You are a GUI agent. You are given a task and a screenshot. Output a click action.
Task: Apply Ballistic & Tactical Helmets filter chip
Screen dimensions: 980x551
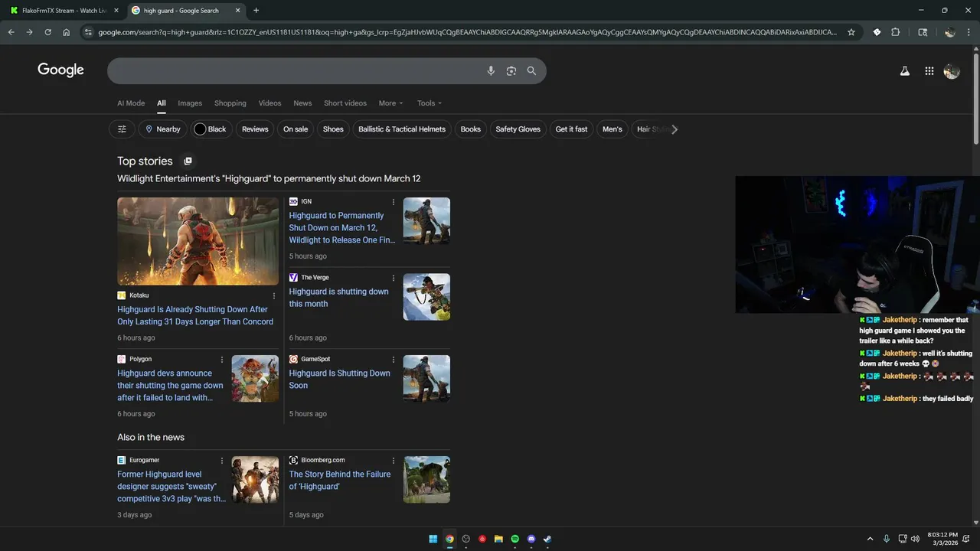pyautogui.click(x=402, y=129)
